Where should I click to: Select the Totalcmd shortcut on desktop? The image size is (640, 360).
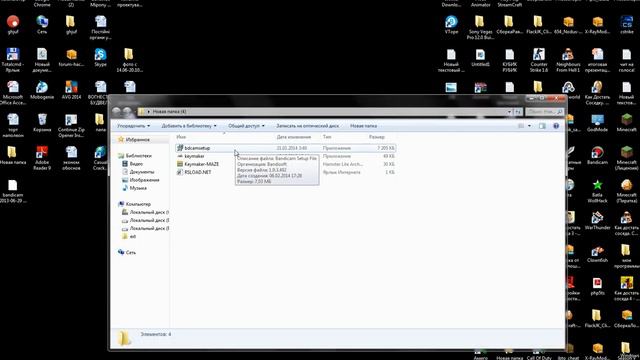[13, 60]
